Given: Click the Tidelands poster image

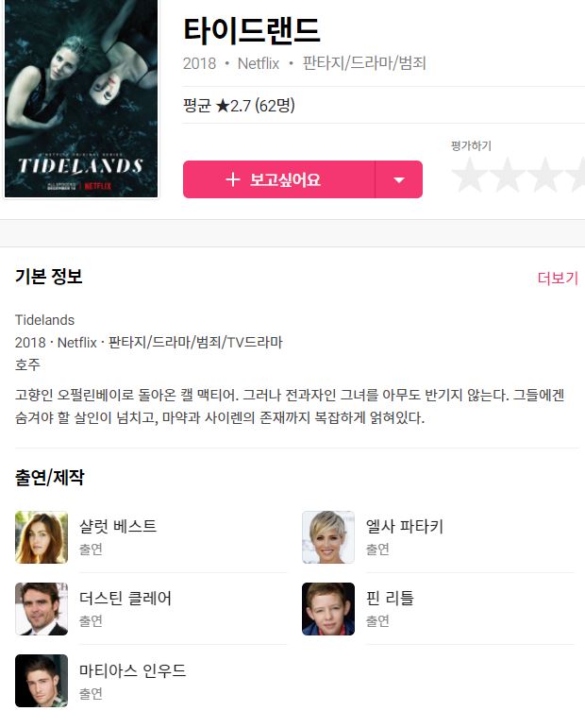Looking at the screenshot, I should tap(81, 98).
